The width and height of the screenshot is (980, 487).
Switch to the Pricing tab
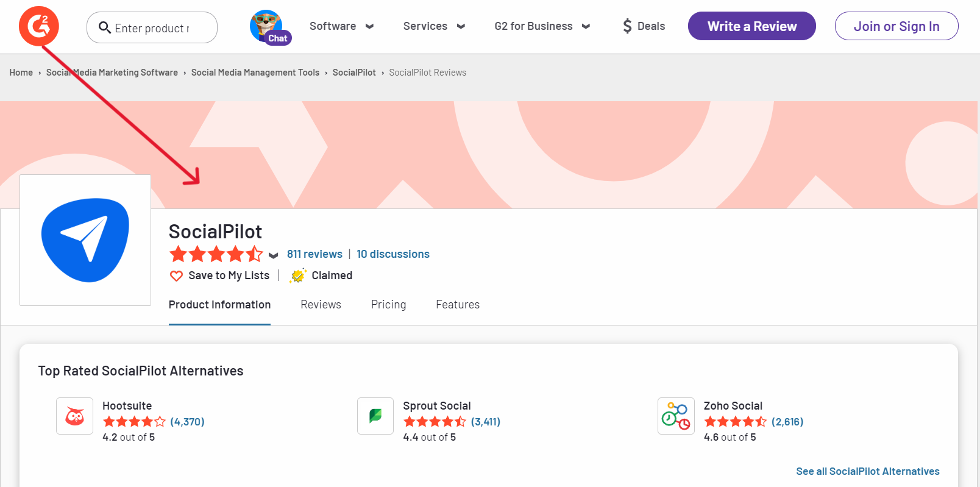[x=388, y=305]
